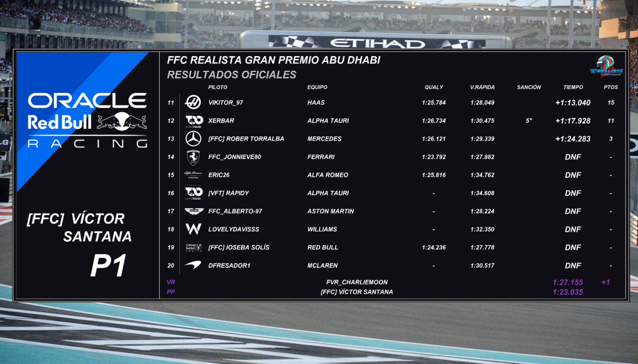638x364 pixels.
Task: Click the Ferrari prancing horse logo
Action: pos(193,157)
